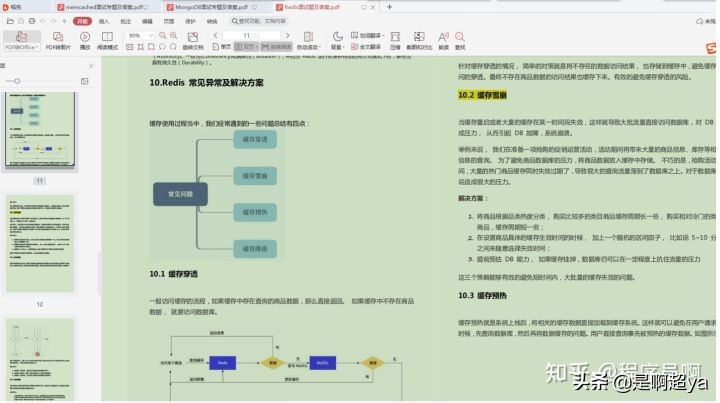720x403 pixels.
Task: Toggle 双页 two page view
Action: tap(245, 47)
